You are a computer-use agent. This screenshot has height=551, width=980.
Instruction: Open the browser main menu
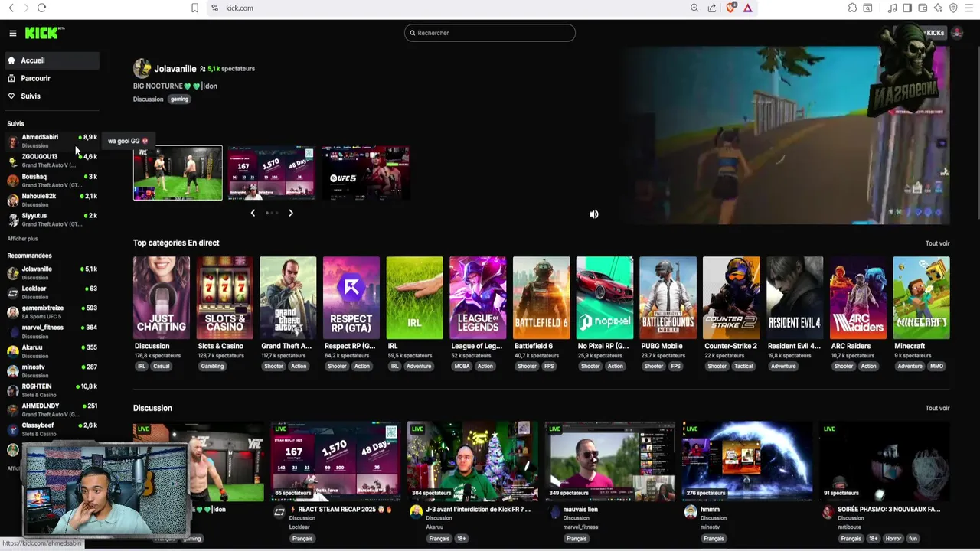[969, 8]
